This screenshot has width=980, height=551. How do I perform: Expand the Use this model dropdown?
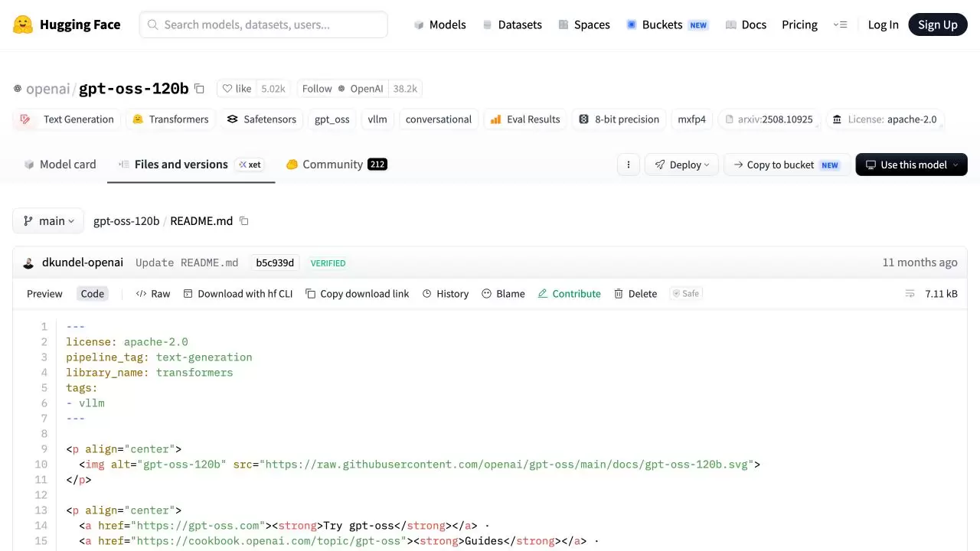tap(912, 165)
